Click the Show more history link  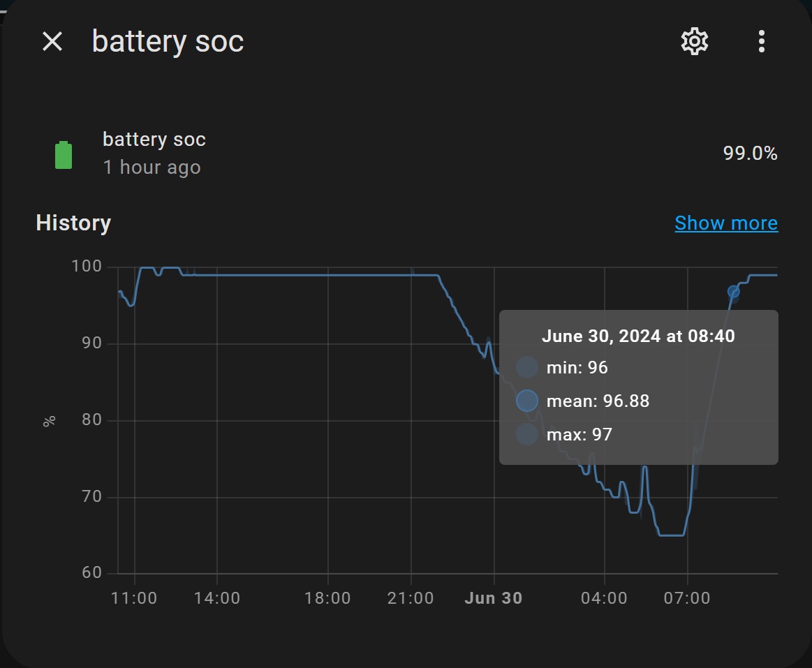point(726,223)
